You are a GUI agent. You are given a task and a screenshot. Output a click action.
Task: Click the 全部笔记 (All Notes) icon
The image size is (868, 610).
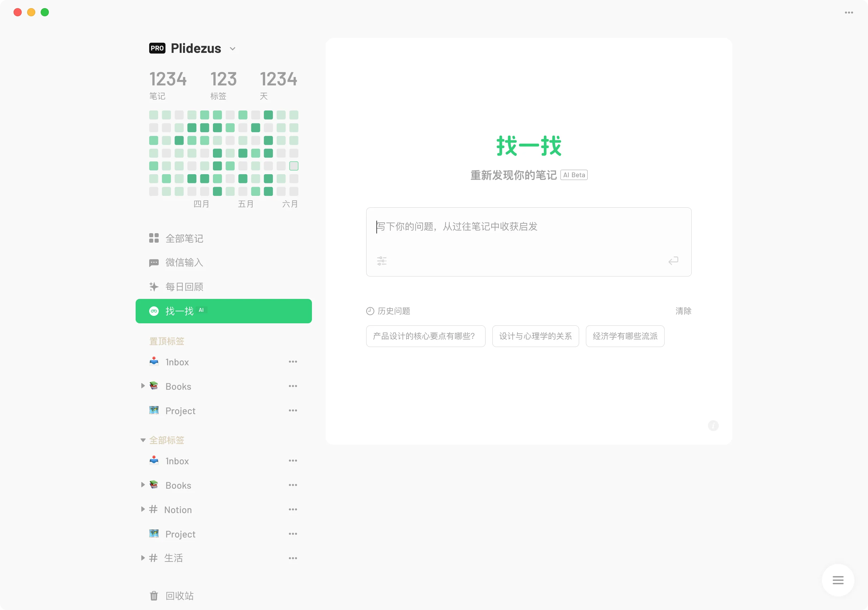click(155, 239)
